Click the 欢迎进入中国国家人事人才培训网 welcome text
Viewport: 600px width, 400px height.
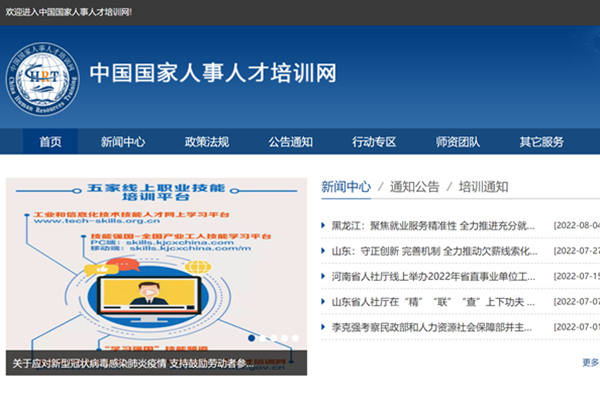click(68, 12)
